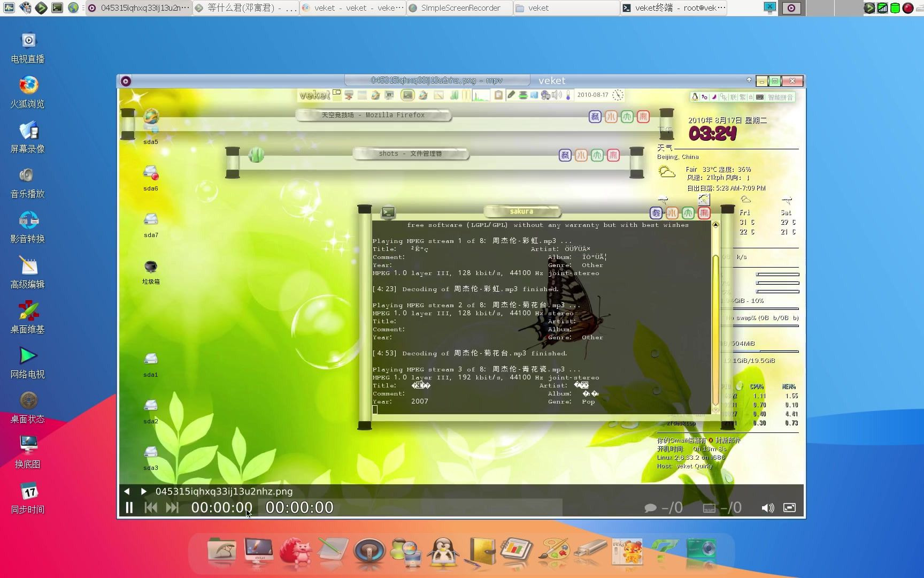924x578 pixels.
Task: Open the 影音转换 media converter icon
Action: click(28, 228)
